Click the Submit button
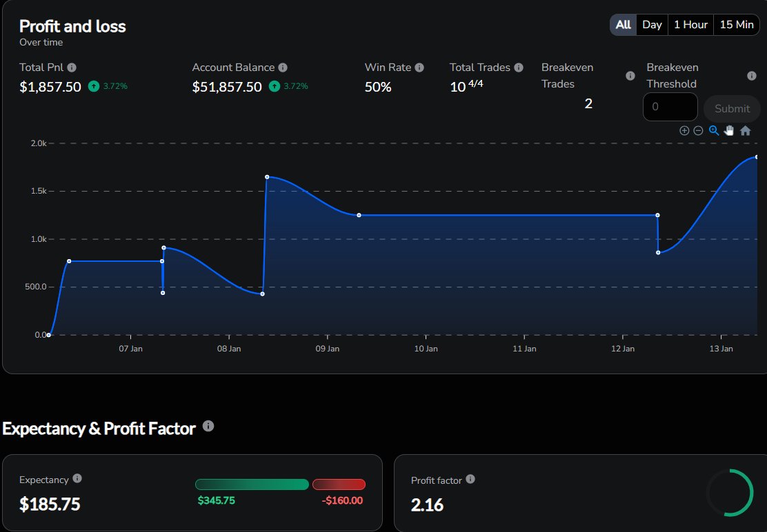The height and width of the screenshot is (532, 767). (x=732, y=108)
